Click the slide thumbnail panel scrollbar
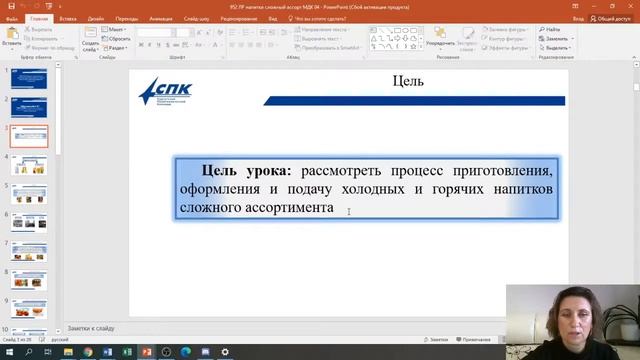The image size is (640, 360). pos(58,112)
